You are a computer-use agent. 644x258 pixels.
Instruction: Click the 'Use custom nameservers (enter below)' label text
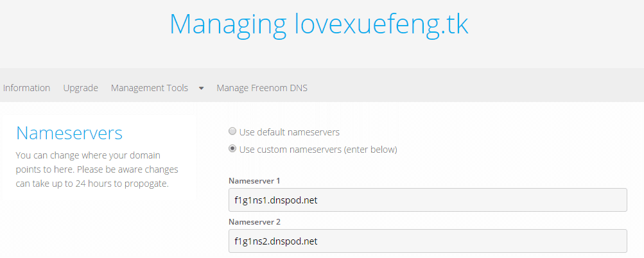tap(318, 150)
